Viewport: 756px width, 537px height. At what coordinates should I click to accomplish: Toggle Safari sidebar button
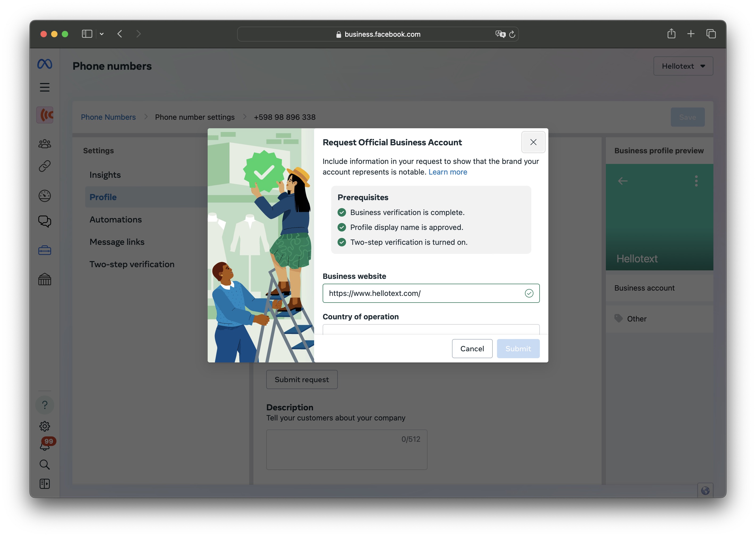(x=87, y=34)
